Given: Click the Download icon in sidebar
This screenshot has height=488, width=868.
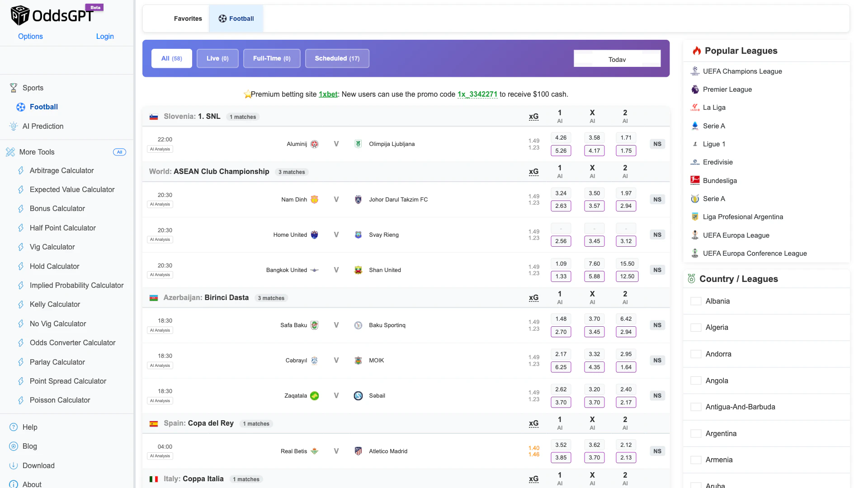Looking at the screenshot, I should (x=14, y=465).
